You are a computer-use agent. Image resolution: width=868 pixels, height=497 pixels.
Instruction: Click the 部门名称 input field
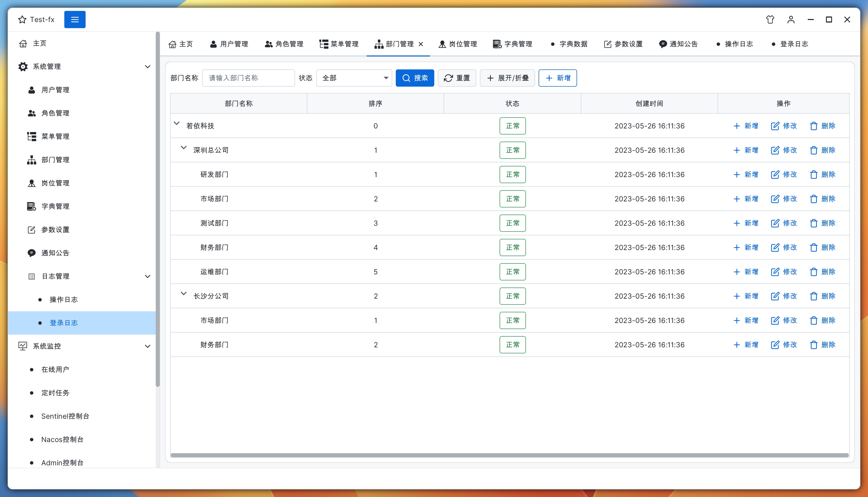[248, 78]
